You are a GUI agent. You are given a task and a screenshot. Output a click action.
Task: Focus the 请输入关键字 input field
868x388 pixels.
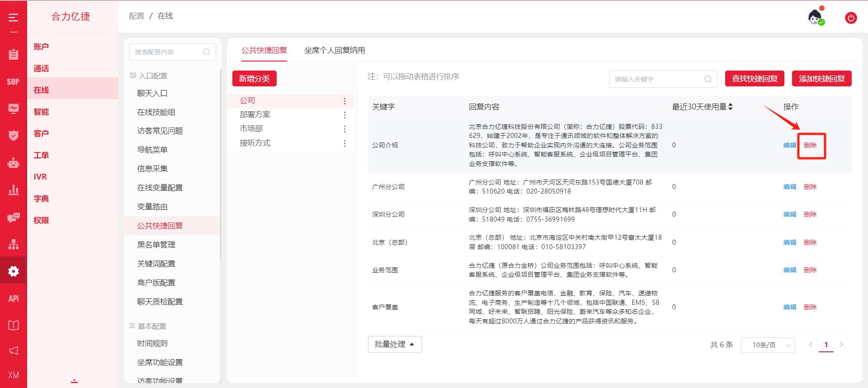tap(663, 79)
